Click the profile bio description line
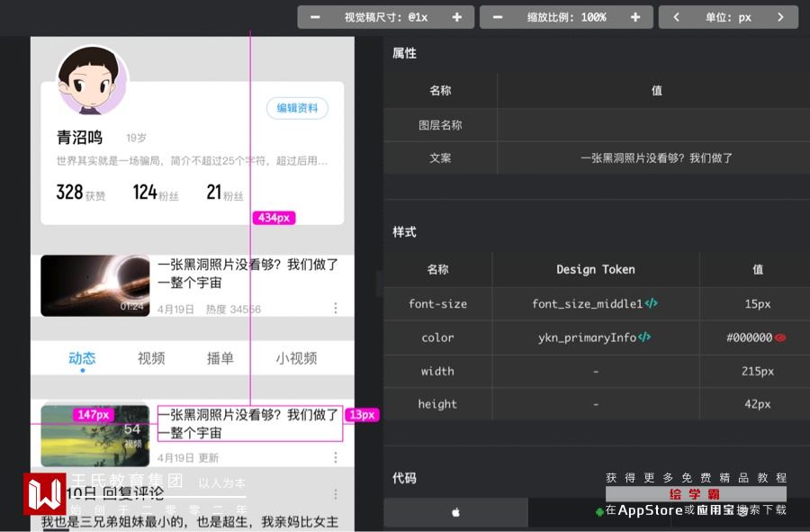Viewport: 810px width, 532px height. point(192,161)
